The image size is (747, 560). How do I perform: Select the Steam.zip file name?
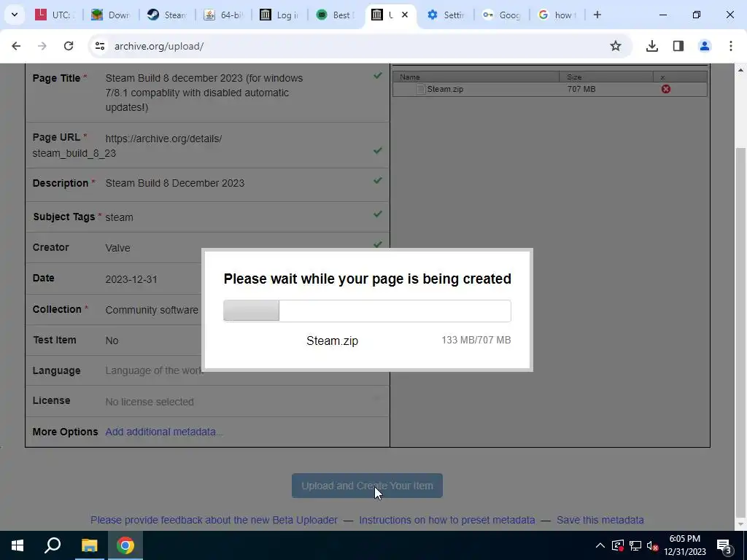coord(445,89)
